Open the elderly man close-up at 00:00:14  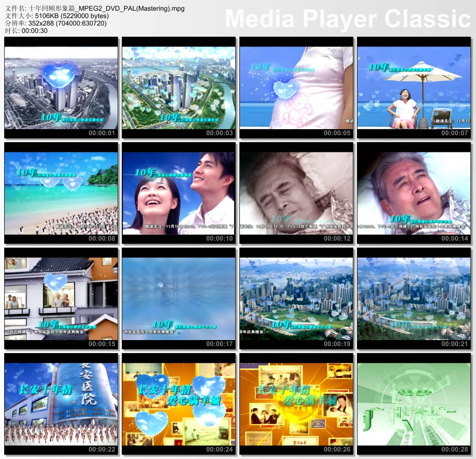(414, 193)
